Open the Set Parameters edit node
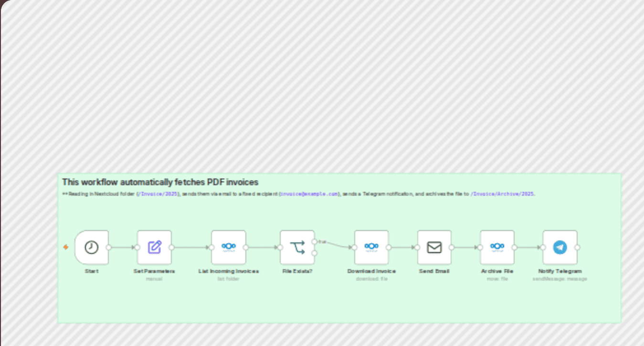Screen dimensions: 644x346 154,247
